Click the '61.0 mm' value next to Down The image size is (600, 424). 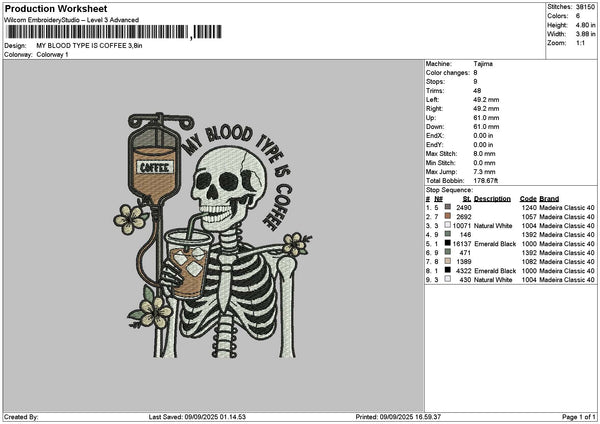[x=486, y=127]
